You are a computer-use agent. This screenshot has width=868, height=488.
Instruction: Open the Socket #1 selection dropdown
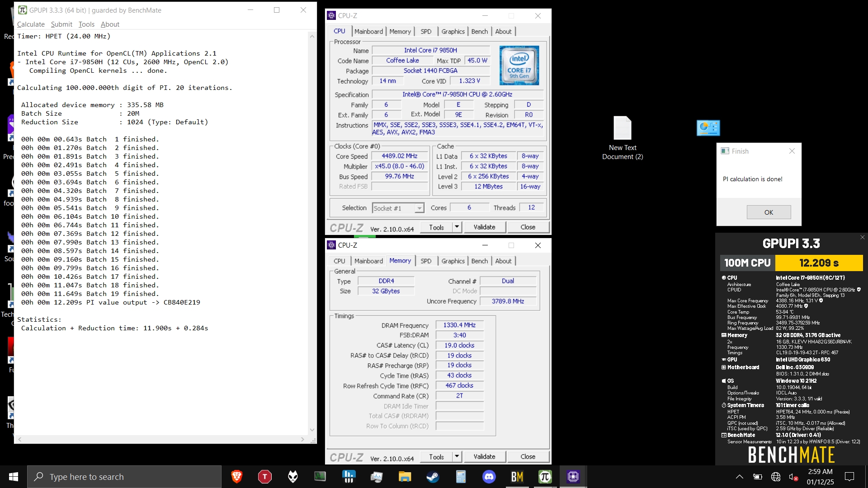(x=398, y=208)
